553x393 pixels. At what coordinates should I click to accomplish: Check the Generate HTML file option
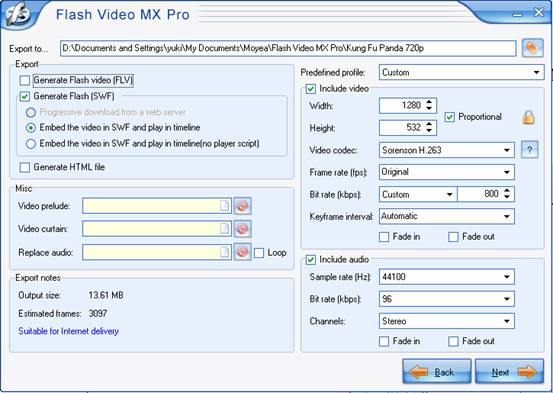(x=25, y=167)
